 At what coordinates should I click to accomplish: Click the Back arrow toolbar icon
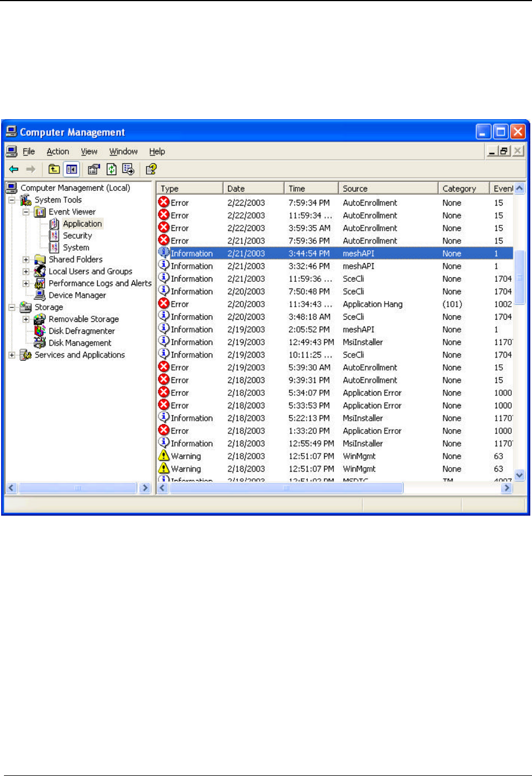tap(14, 169)
